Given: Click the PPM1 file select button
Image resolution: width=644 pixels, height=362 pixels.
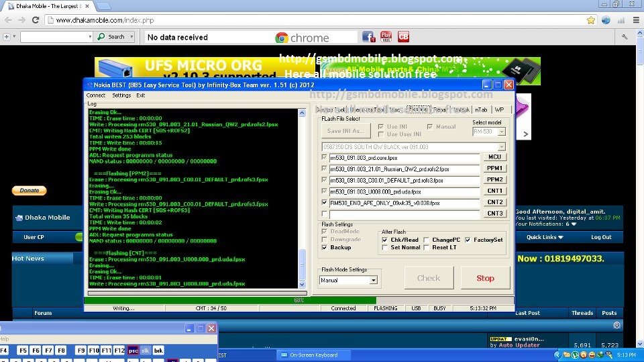Looking at the screenshot, I should (494, 168).
